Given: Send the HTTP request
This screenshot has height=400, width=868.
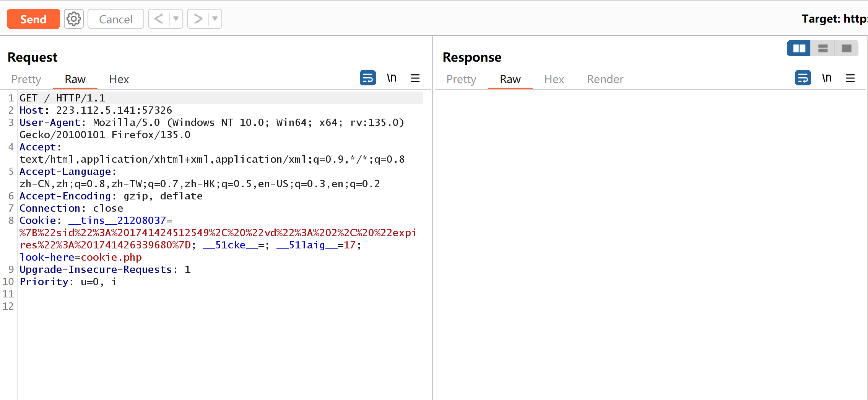Looking at the screenshot, I should (33, 18).
